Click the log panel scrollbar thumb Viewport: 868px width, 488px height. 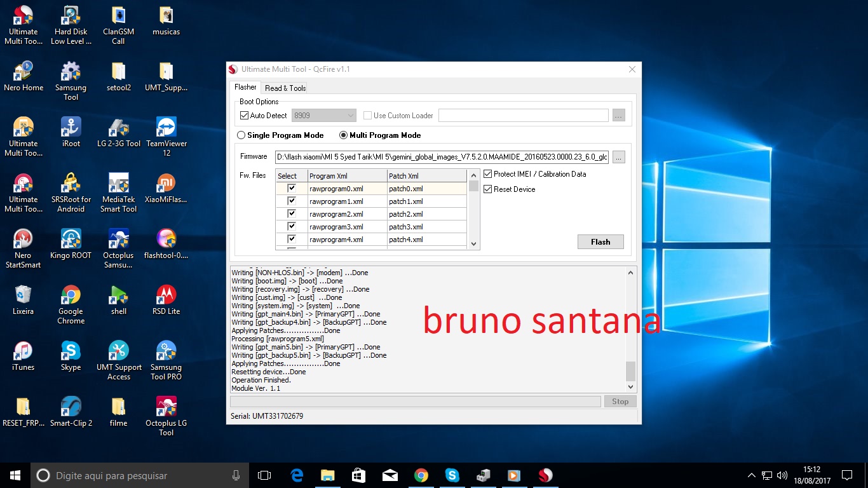coord(630,370)
